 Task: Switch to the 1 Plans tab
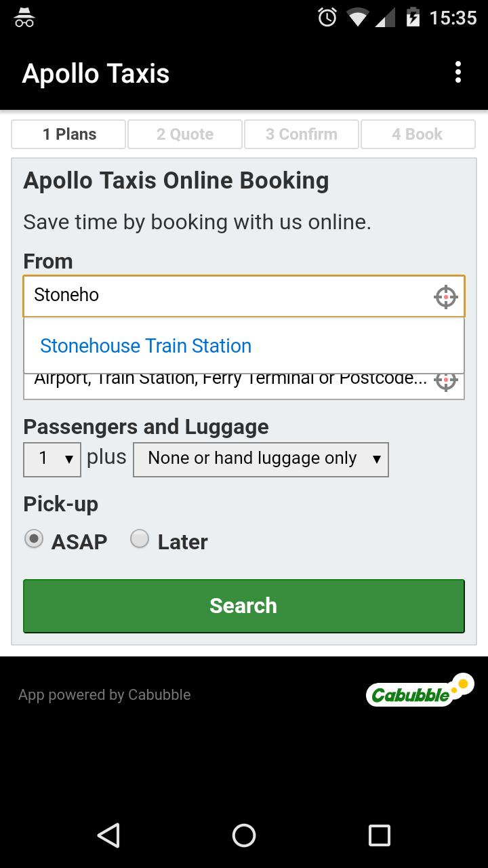(x=68, y=134)
